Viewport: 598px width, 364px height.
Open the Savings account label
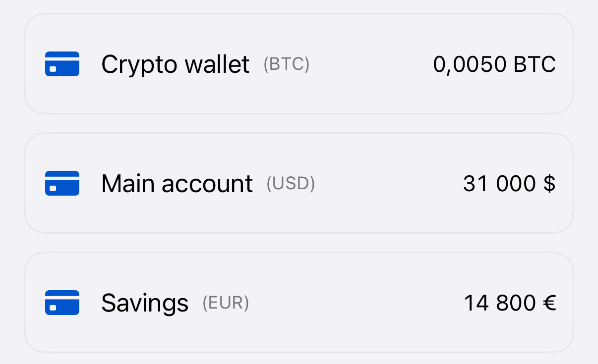pos(145,303)
